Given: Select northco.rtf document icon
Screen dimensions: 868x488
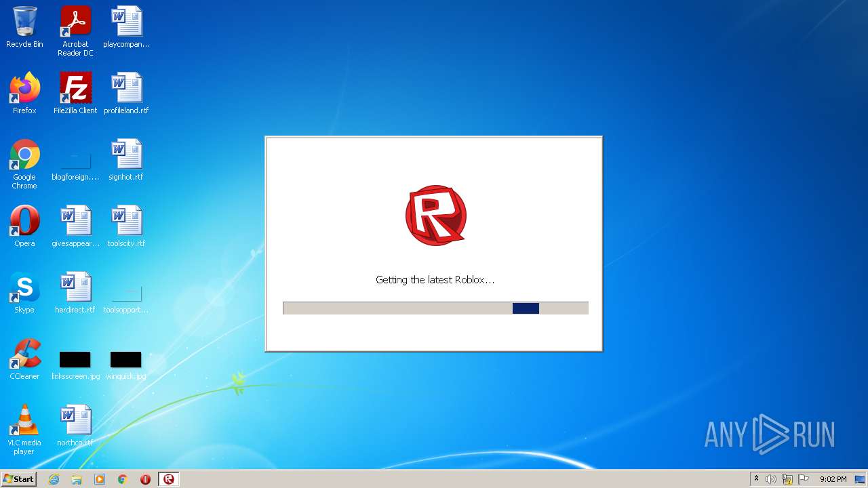Looking at the screenshot, I should pyautogui.click(x=75, y=426).
